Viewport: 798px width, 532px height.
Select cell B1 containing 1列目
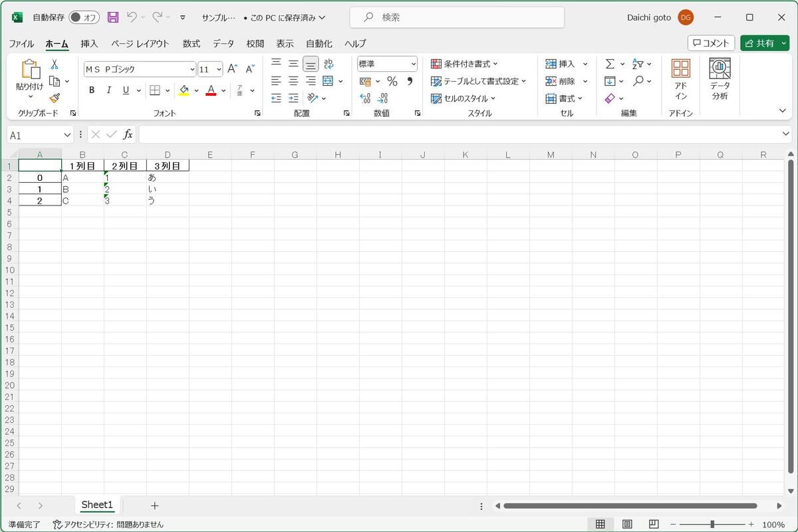(x=82, y=166)
